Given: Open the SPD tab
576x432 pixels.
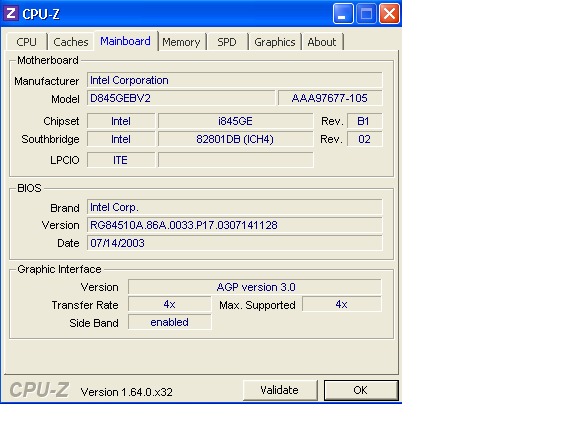Looking at the screenshot, I should pos(227,42).
